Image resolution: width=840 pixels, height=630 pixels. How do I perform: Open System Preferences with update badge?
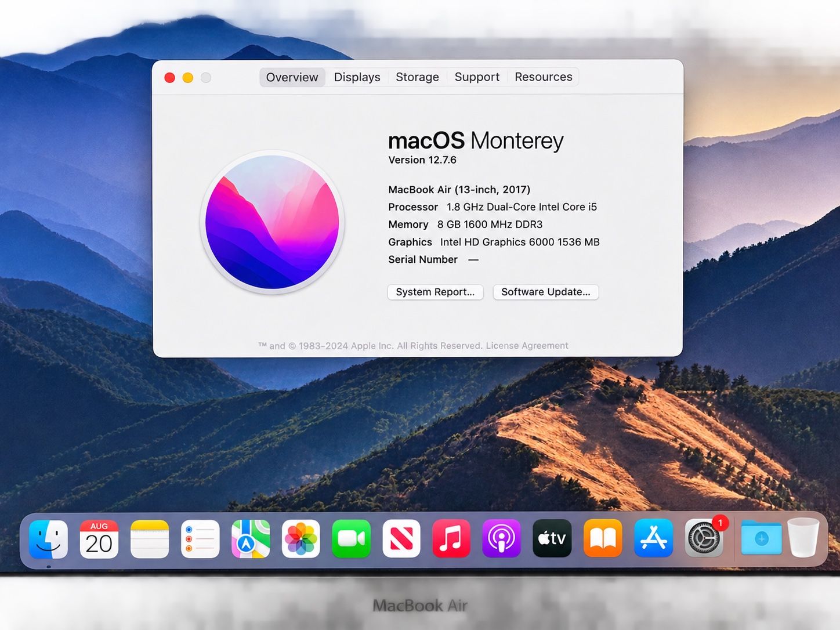(704, 538)
